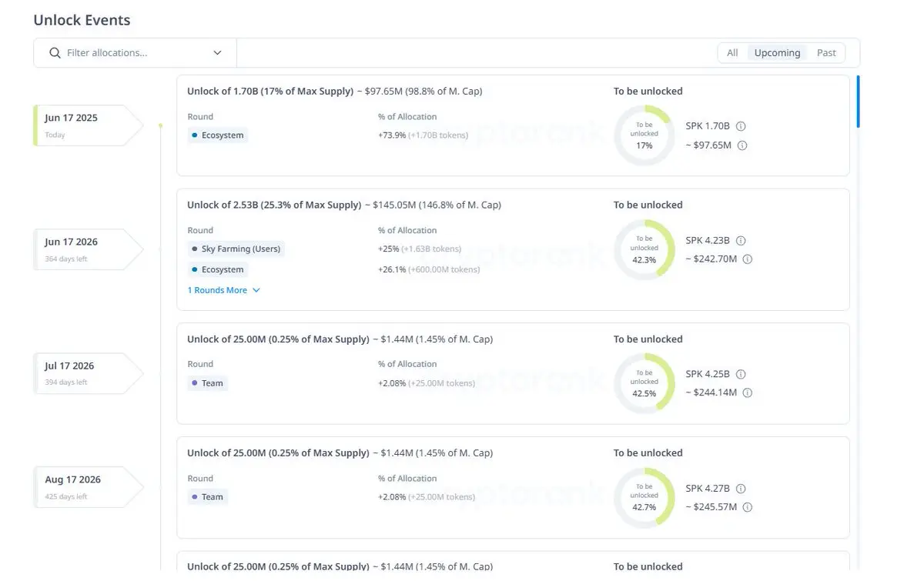Expand '1 Rounds More' in Jun 17 2026 card
Image resolution: width=924 pixels, height=581 pixels.
(x=224, y=290)
